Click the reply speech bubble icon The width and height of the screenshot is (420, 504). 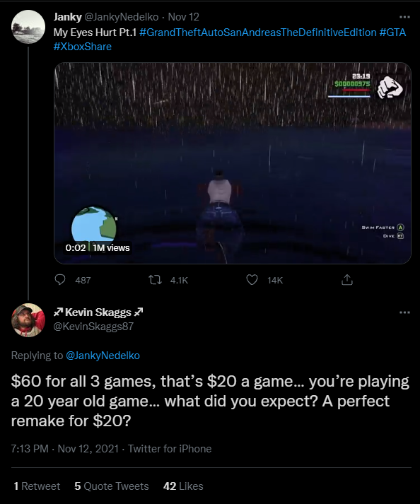coord(60,280)
